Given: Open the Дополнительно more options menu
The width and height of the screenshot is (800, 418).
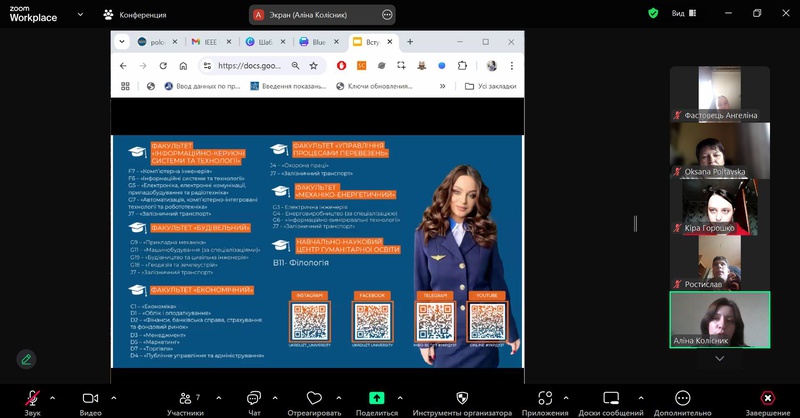Looking at the screenshot, I should [x=683, y=403].
